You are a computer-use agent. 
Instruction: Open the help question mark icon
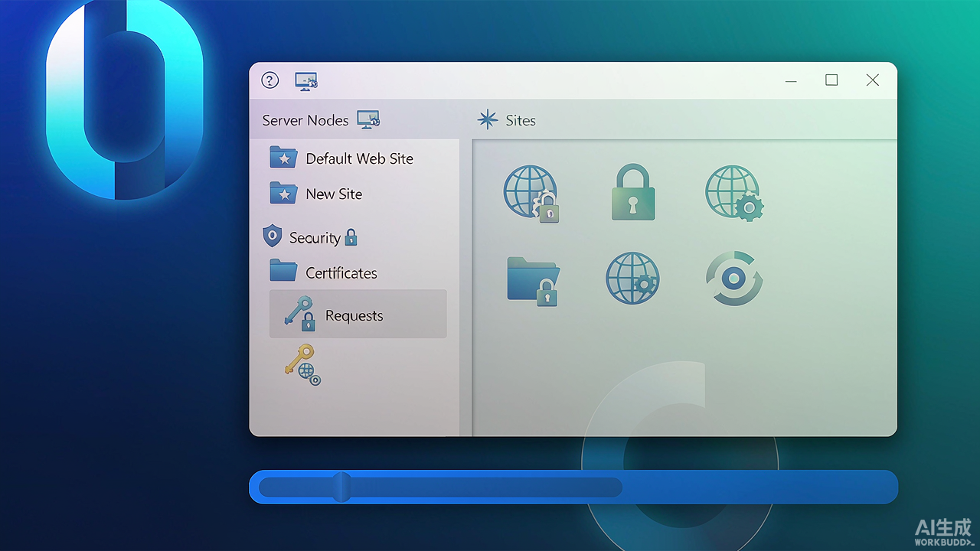coord(269,80)
